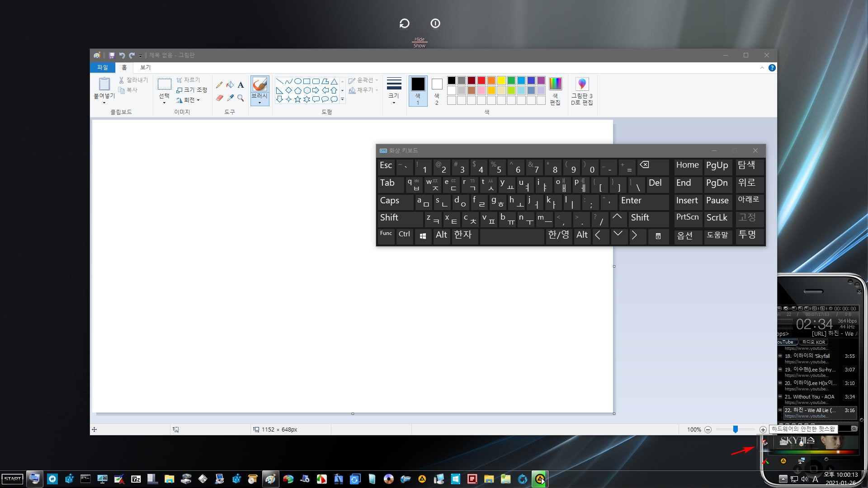
Task: Select the Fill with color bucket tool
Action: point(230,85)
